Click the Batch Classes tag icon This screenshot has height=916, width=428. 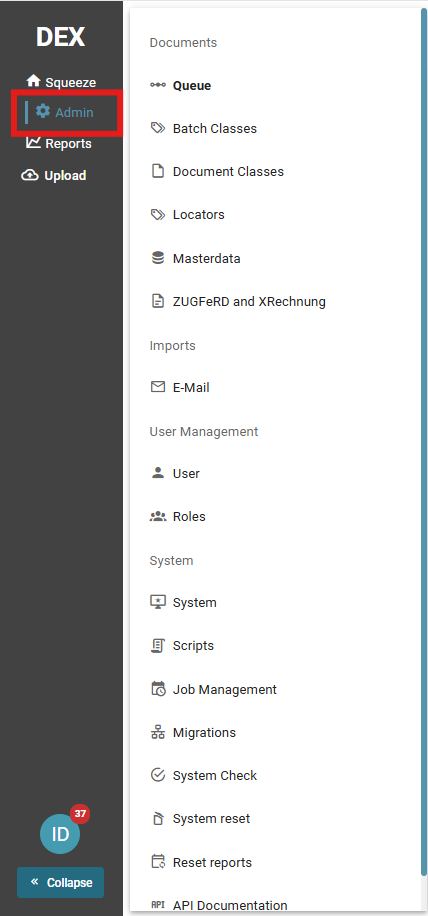click(x=158, y=129)
